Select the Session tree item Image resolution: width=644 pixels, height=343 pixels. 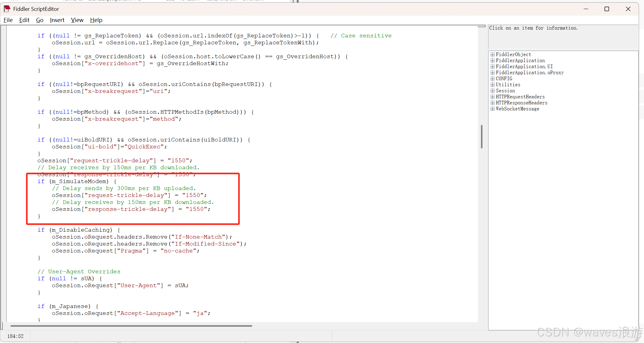tap(505, 91)
